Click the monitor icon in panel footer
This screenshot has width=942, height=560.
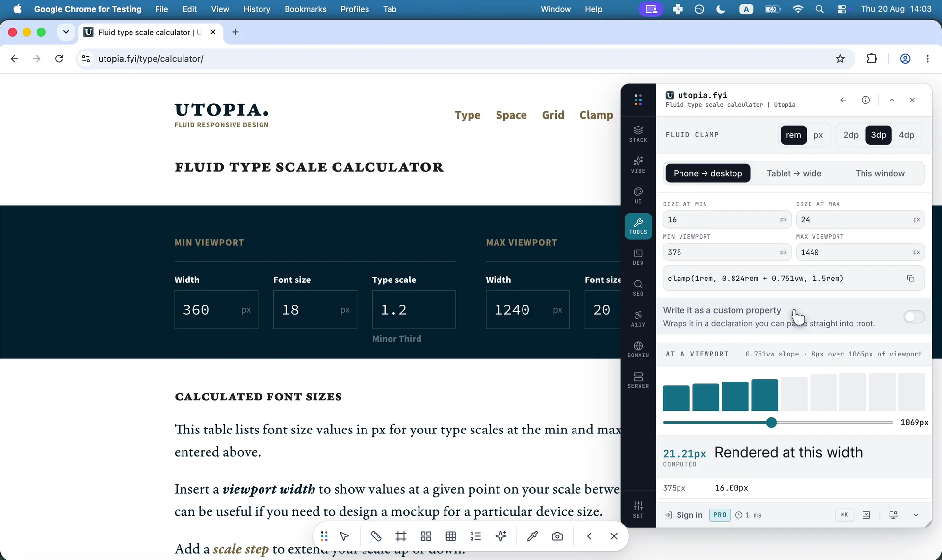893,515
